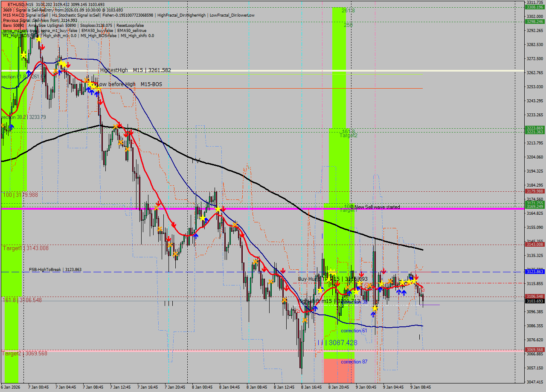Click the 8 Jan 00:45 time axis label
The width and height of the screenshot is (546, 392).
(203, 387)
